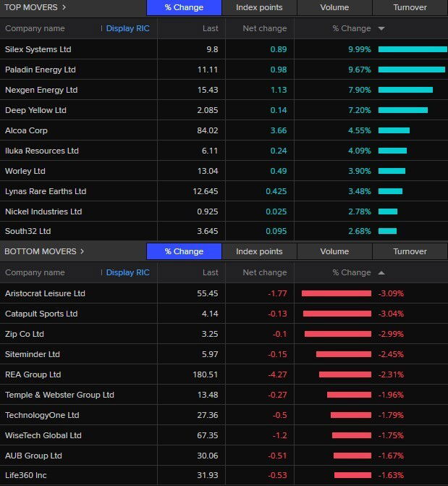Switch top movers to Volume tab
Screen dimensions: 448x486
tap(334, 8)
